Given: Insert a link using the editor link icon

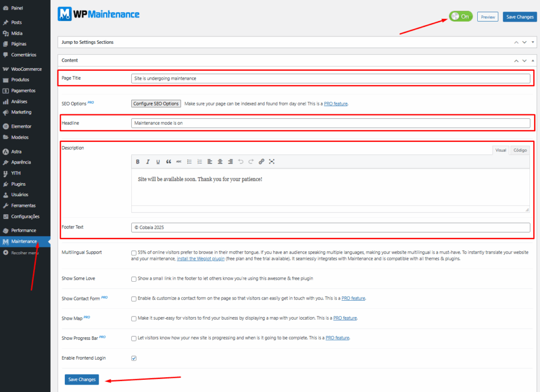Looking at the screenshot, I should point(262,161).
